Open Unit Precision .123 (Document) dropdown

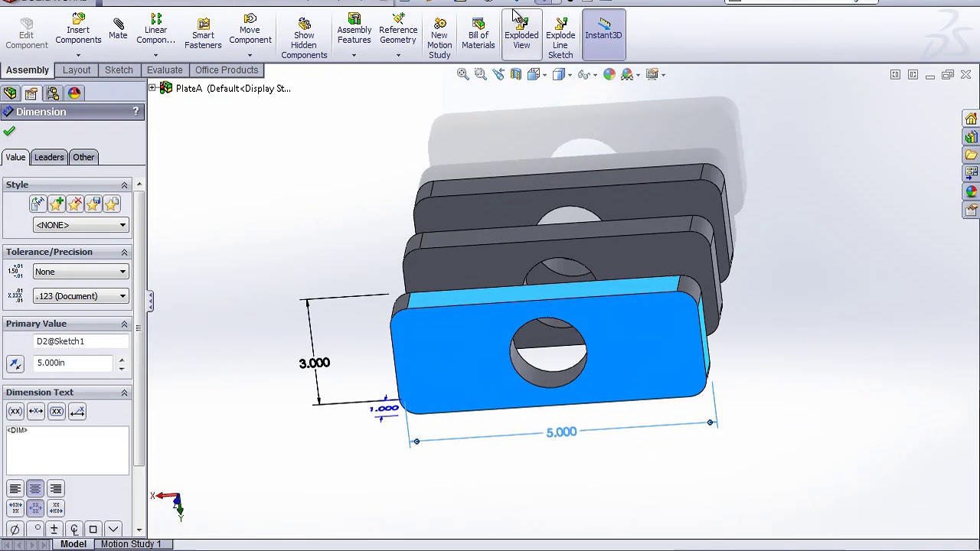[x=80, y=296]
